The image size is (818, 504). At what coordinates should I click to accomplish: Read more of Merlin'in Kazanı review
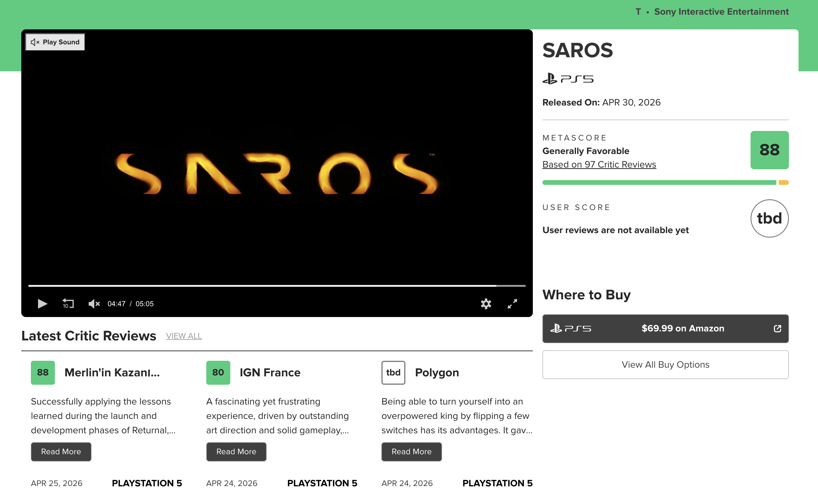coord(61,451)
